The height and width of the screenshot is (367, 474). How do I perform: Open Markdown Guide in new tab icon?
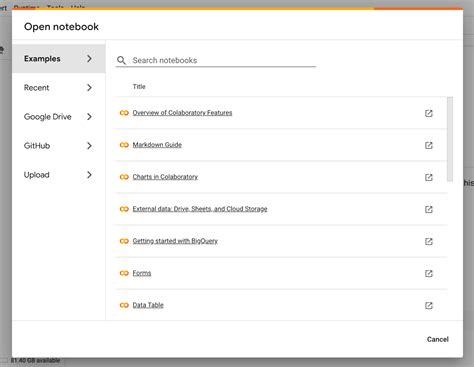coord(429,145)
